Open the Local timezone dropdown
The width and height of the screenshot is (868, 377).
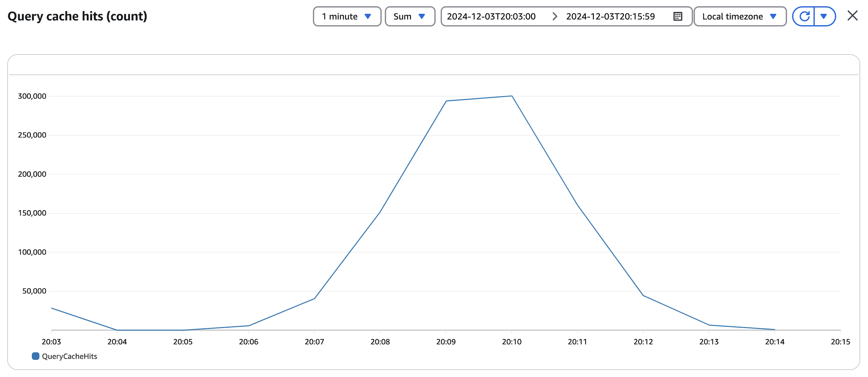click(x=740, y=16)
